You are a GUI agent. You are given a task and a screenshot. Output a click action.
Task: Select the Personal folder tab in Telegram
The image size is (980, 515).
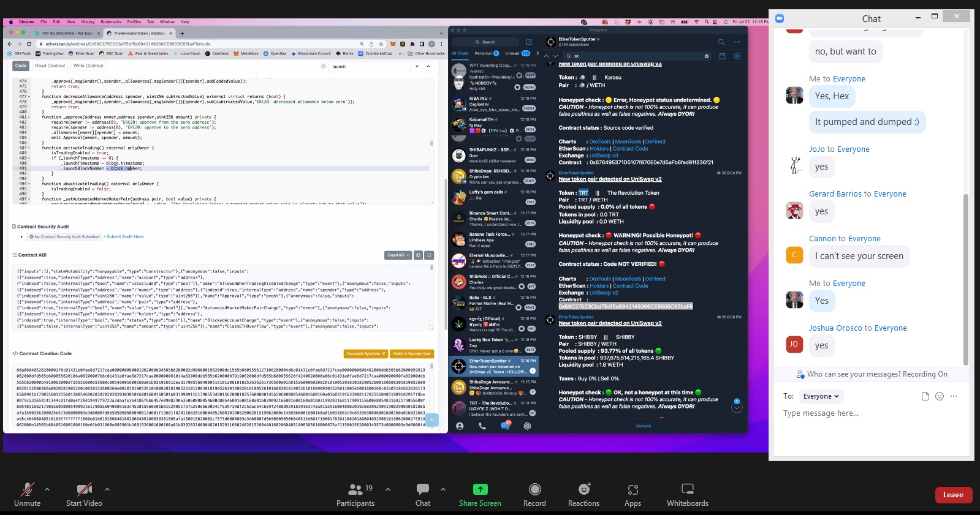(487, 53)
